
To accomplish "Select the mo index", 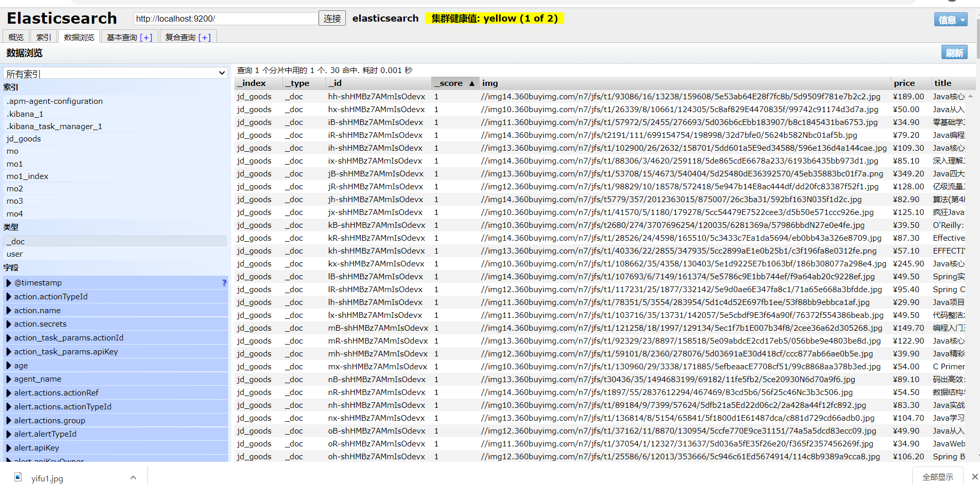I will pos(116,151).
